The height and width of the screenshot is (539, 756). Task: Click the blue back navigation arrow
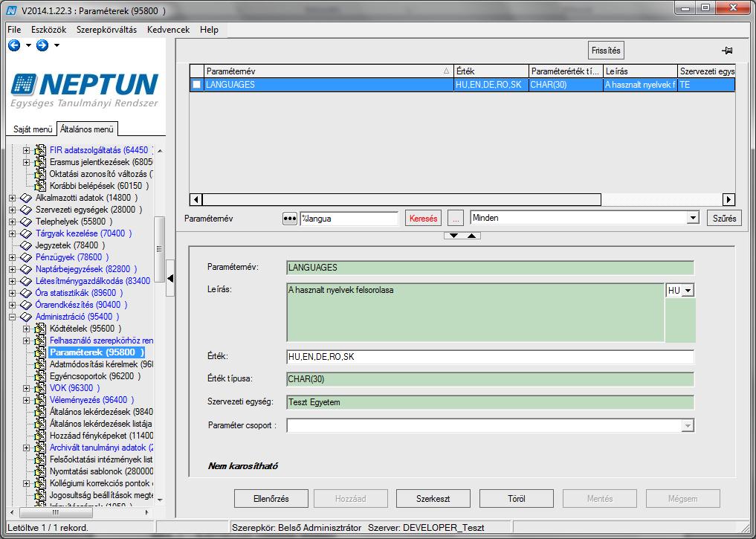click(14, 45)
